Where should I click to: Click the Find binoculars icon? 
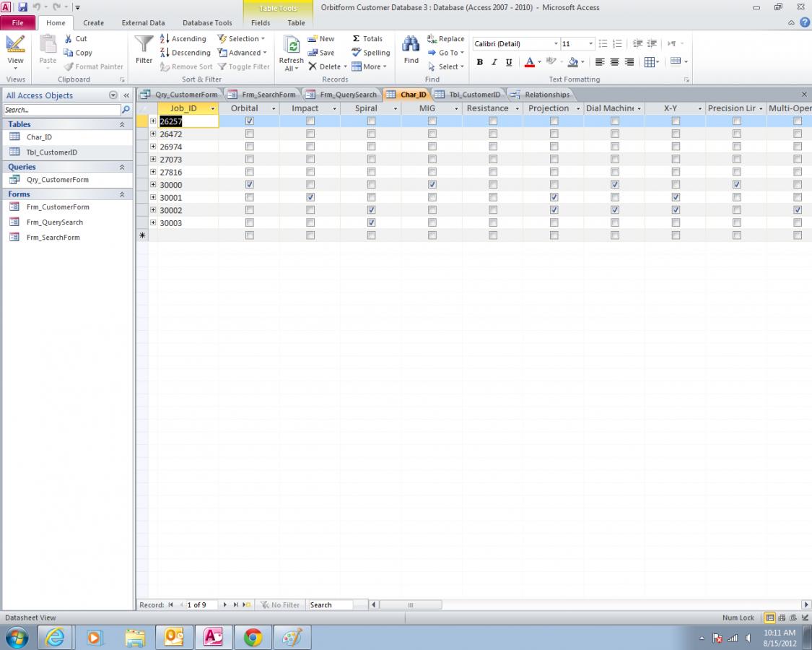click(411, 45)
